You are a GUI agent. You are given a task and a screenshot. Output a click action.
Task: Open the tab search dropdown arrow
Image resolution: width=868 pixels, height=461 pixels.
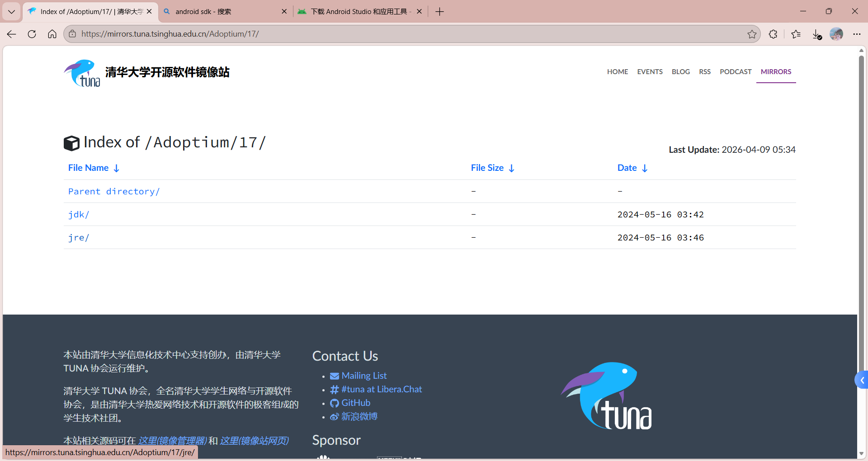tap(11, 12)
